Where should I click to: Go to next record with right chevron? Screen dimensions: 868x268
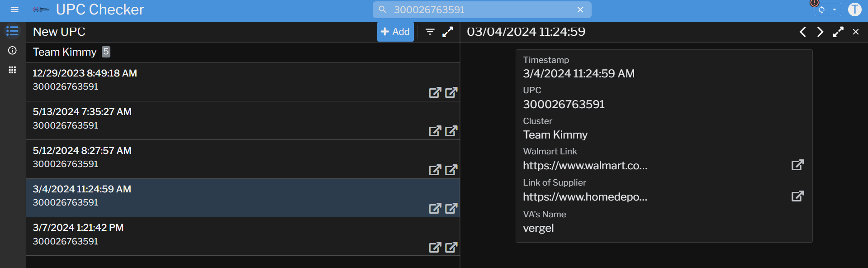820,32
